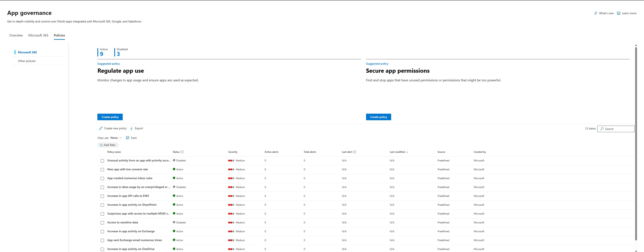Click Create policy under Secure app permissions

pyautogui.click(x=378, y=117)
